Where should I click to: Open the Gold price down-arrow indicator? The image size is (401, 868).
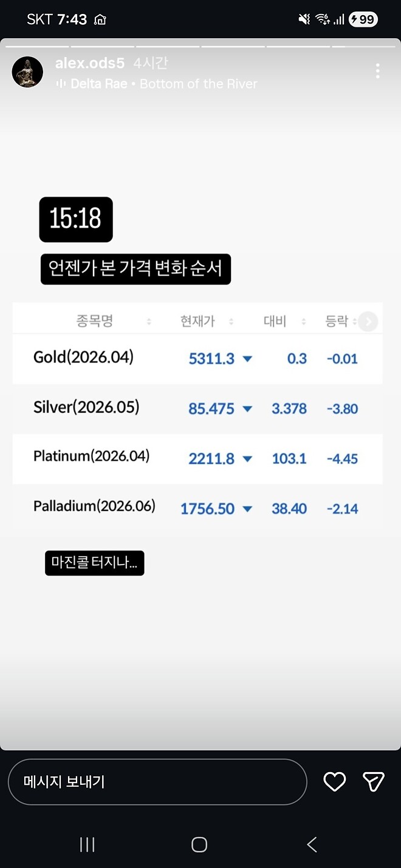point(247,359)
